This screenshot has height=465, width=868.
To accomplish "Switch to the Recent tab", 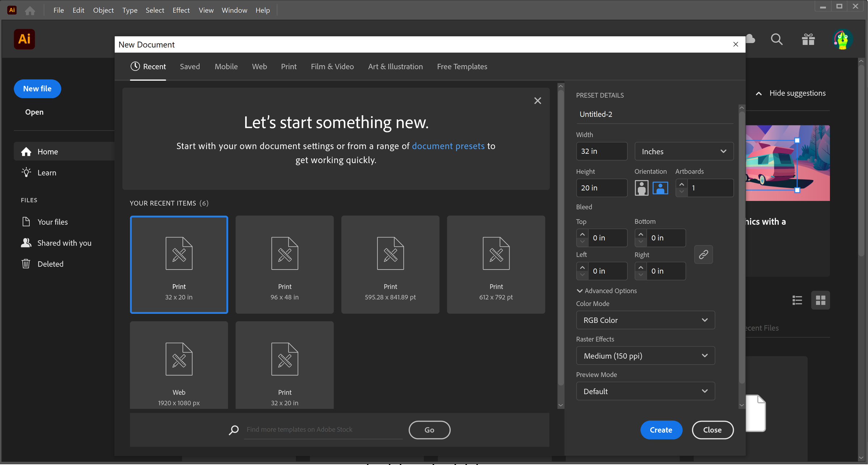I will (x=148, y=67).
